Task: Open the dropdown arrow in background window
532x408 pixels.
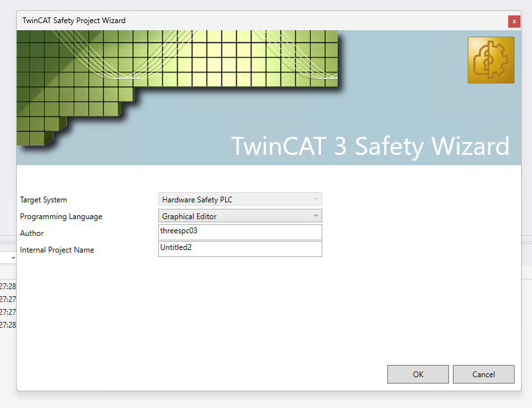Action: tap(14, 258)
